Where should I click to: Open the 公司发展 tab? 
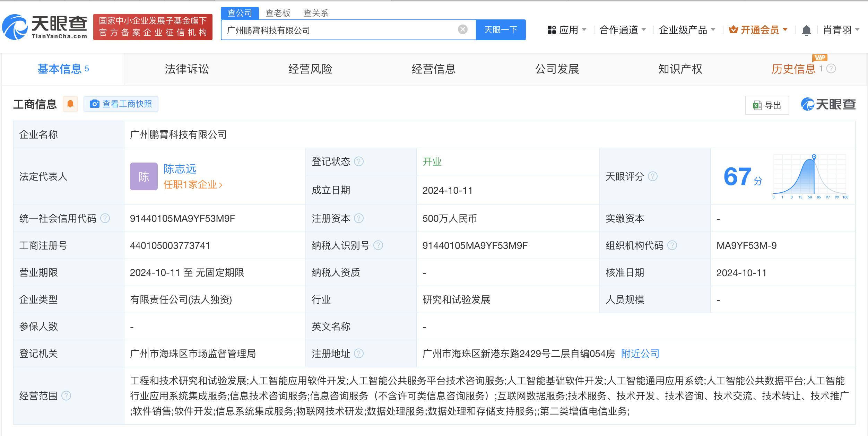coord(557,69)
